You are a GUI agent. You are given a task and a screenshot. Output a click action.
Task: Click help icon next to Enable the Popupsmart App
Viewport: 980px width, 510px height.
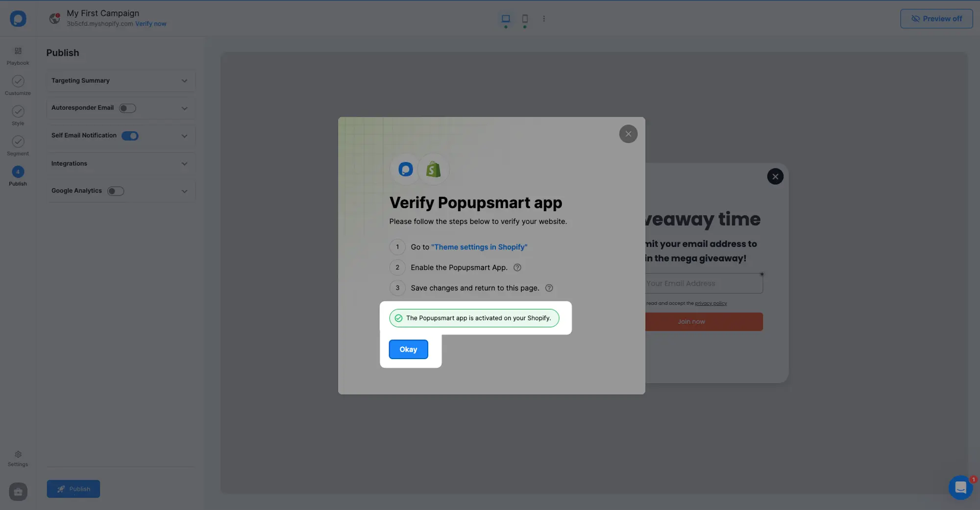click(517, 267)
